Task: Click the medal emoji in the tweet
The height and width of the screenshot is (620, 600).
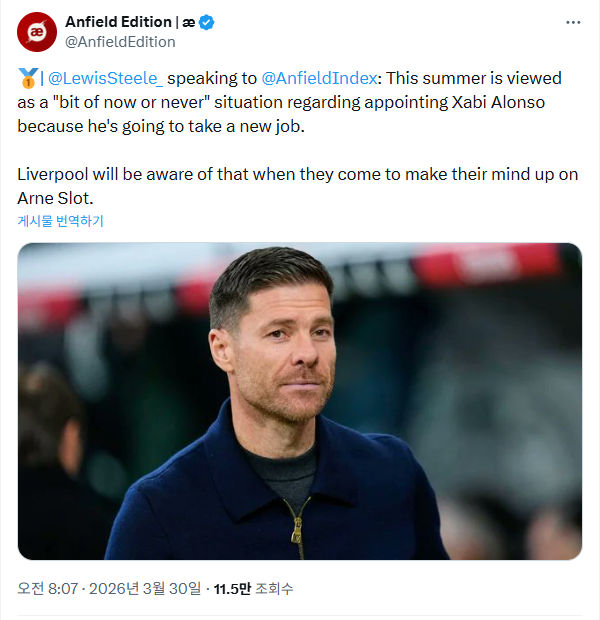Action: pos(27,78)
